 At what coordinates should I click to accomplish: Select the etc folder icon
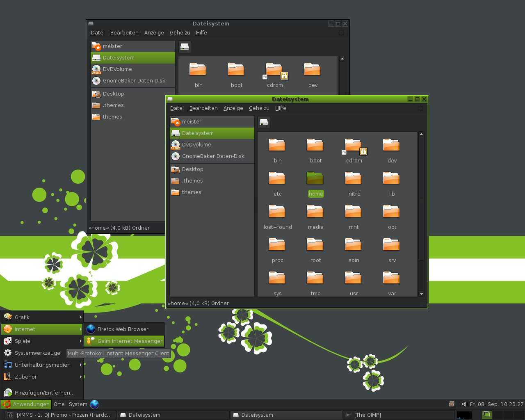point(277,178)
